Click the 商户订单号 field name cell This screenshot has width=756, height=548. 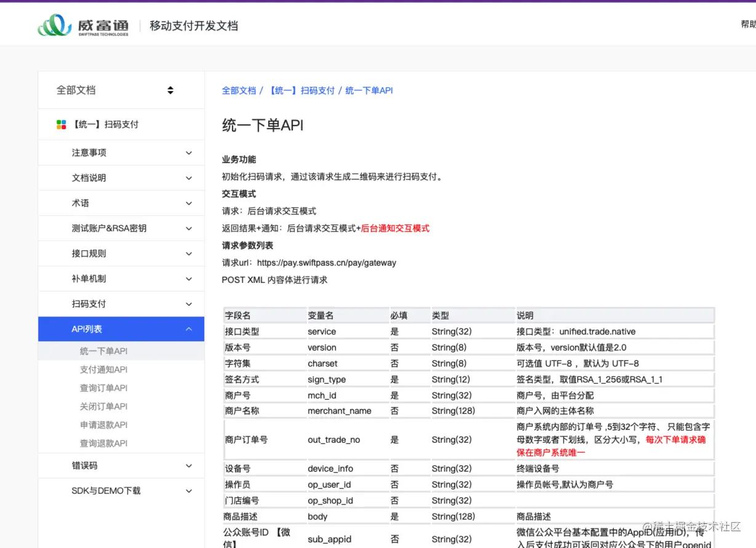[265, 440]
